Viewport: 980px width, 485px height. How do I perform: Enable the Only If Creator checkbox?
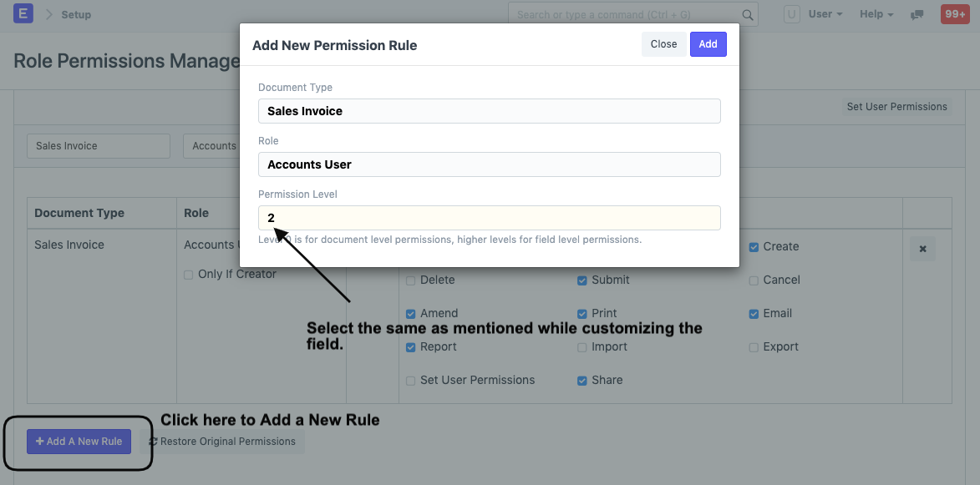pyautogui.click(x=189, y=275)
